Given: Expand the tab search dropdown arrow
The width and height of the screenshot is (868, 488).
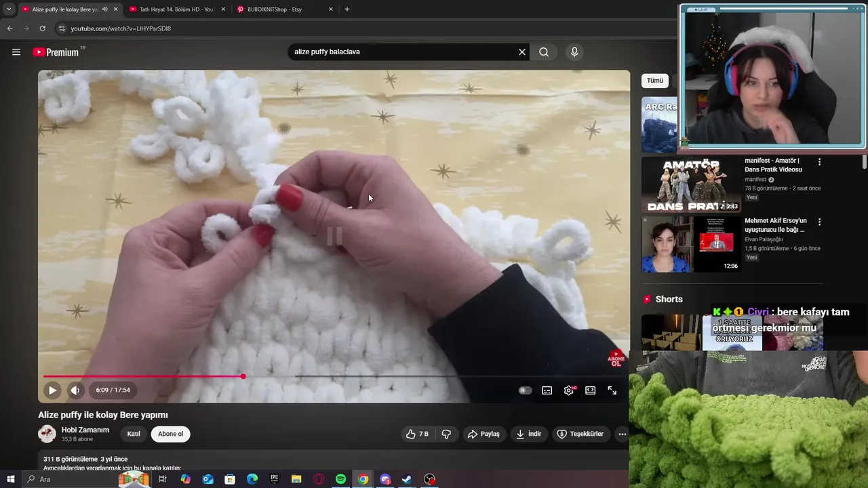Looking at the screenshot, I should 9,9.
